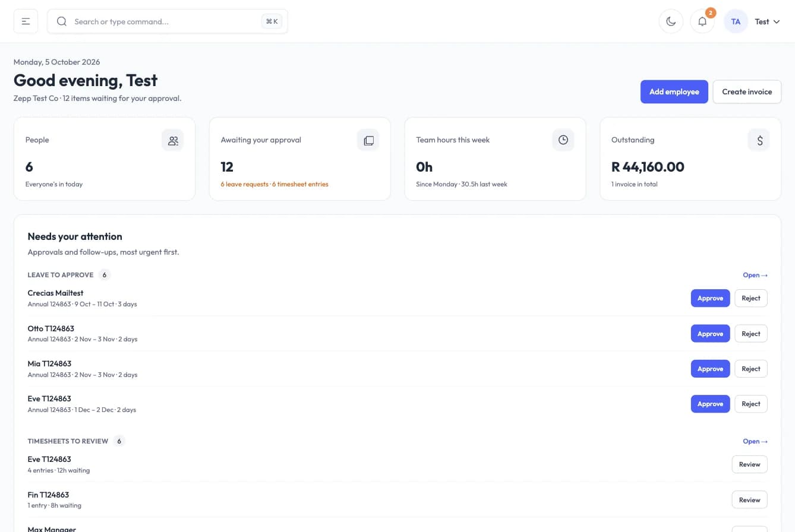Select Fin T124863 name in timesheets

click(48, 495)
